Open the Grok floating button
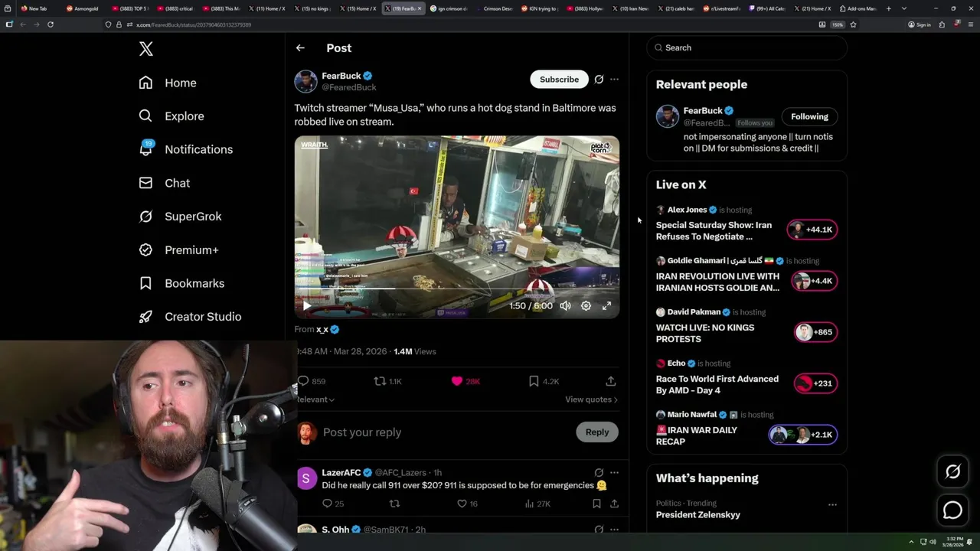Screen dimensions: 980x551 (x=953, y=472)
